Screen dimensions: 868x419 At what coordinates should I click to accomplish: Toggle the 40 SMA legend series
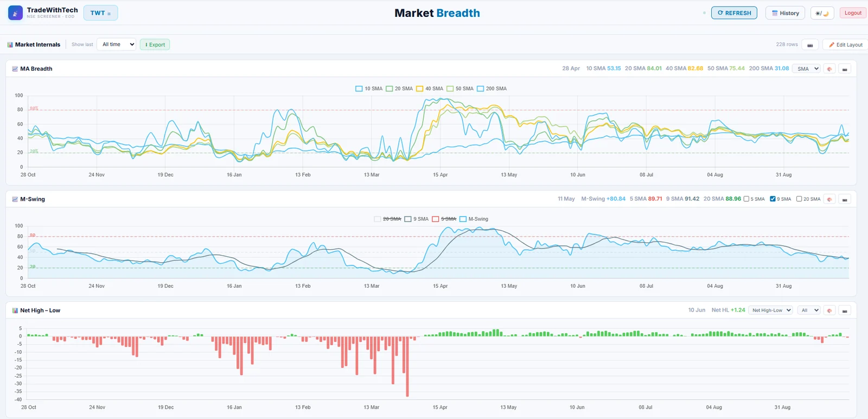tap(430, 88)
